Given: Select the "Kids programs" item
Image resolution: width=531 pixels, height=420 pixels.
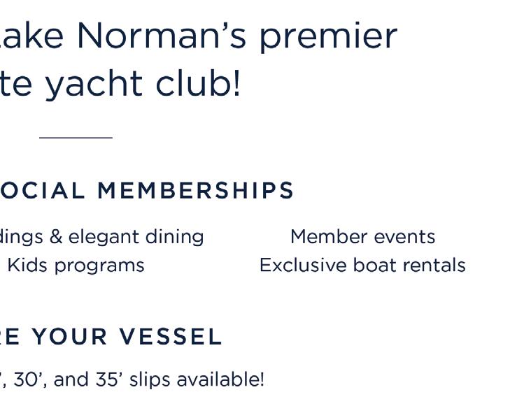Looking at the screenshot, I should [x=76, y=266].
